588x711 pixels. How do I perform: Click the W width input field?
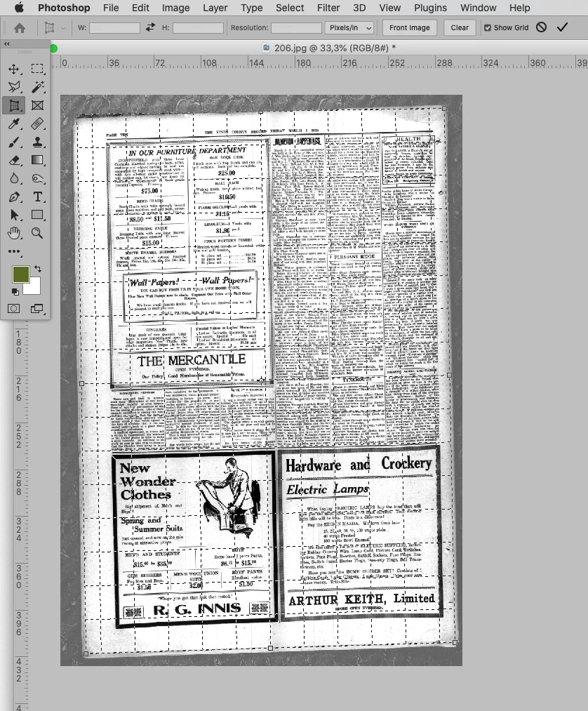click(x=114, y=27)
